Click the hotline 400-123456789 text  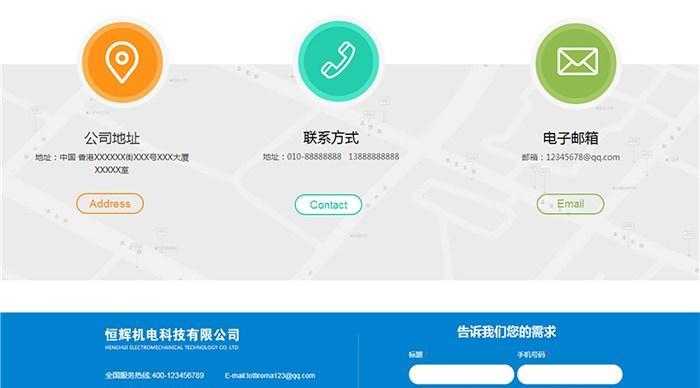click(x=154, y=375)
